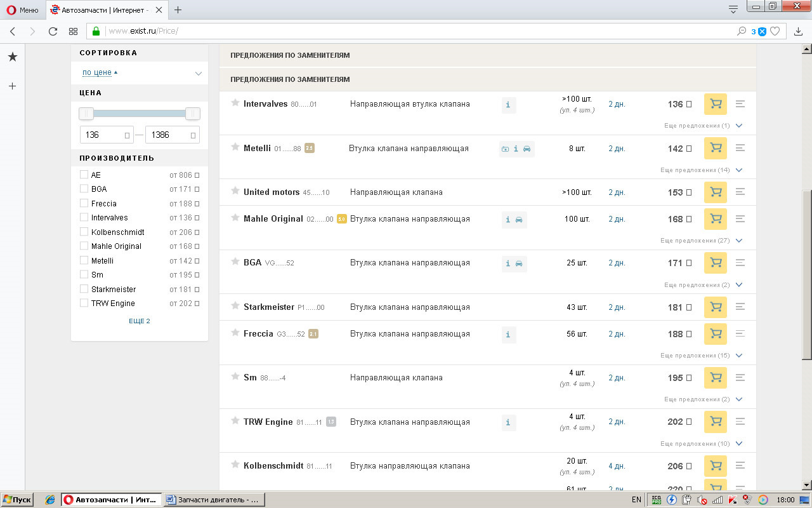Open the Kolbenschmidt brand link

coord(273,465)
